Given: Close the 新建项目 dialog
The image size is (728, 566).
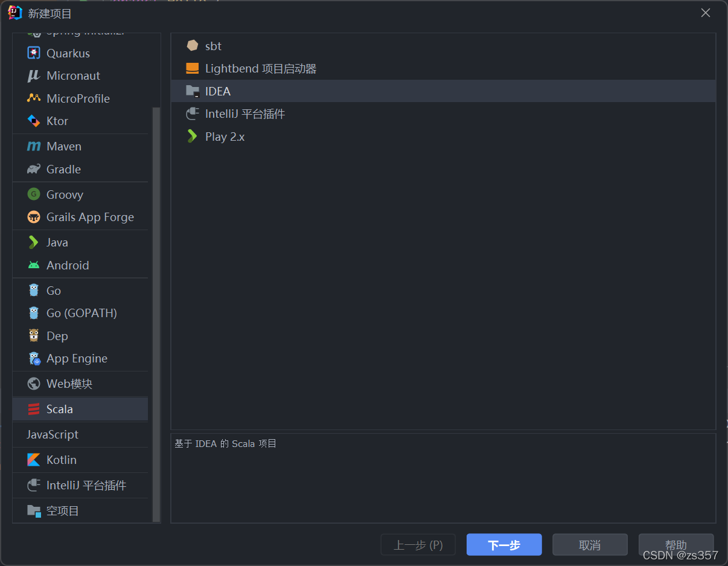Looking at the screenshot, I should (705, 13).
